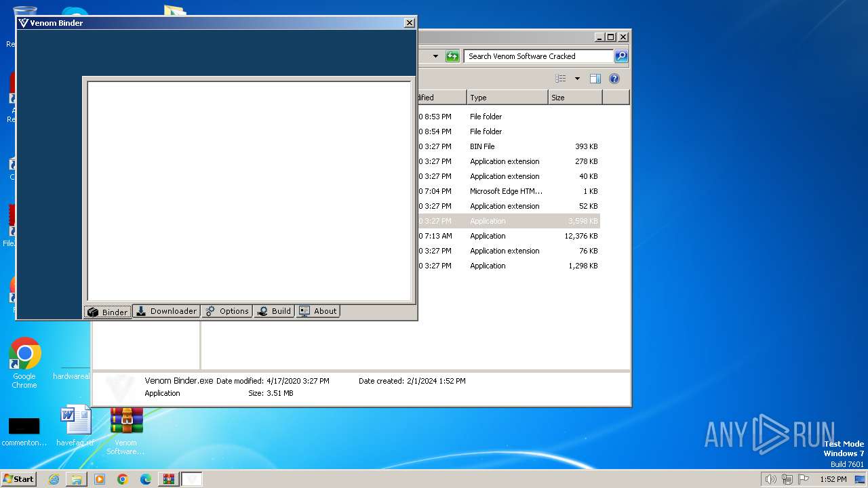Select the Microsoft Edge HTM... file row
This screenshot has height=488, width=868.
tap(509, 191)
